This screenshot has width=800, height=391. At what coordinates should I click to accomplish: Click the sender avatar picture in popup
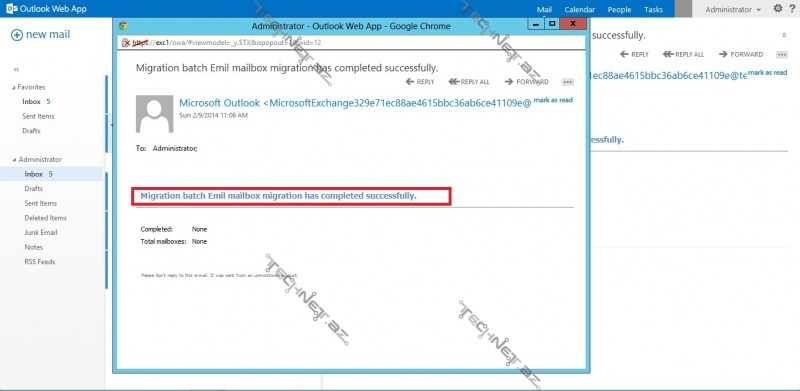[155, 114]
